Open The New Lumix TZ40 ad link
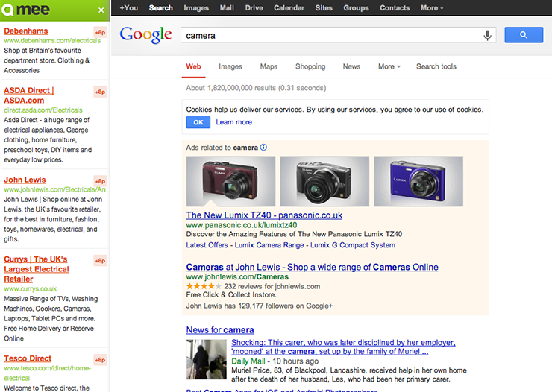The height and width of the screenshot is (392, 552). point(264,215)
